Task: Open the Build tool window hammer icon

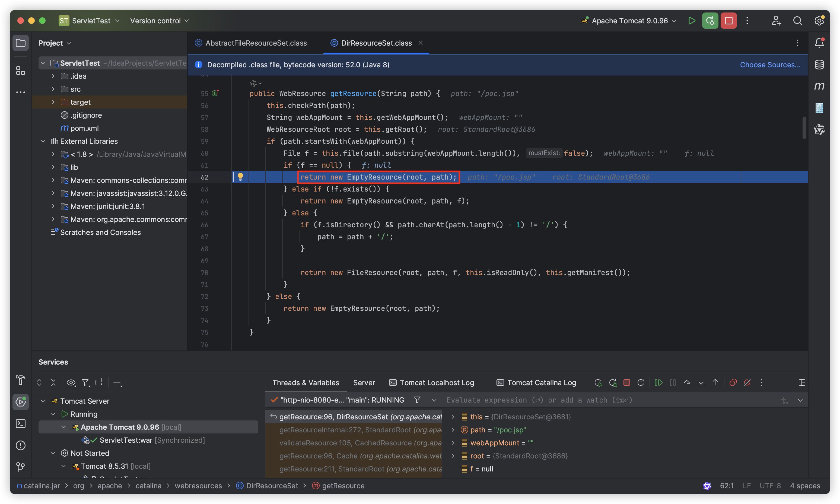Action: tap(20, 380)
